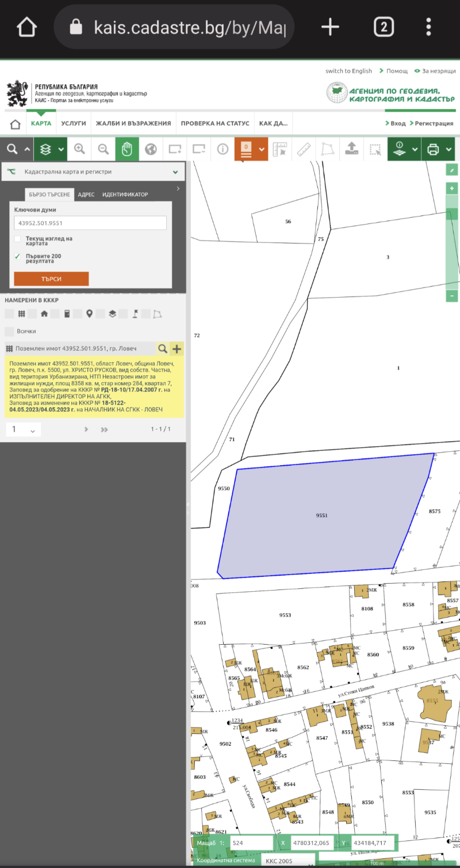Check the 'Текущ изглед на картата' checkbox
Screen dimensions: 460x868
(18, 239)
